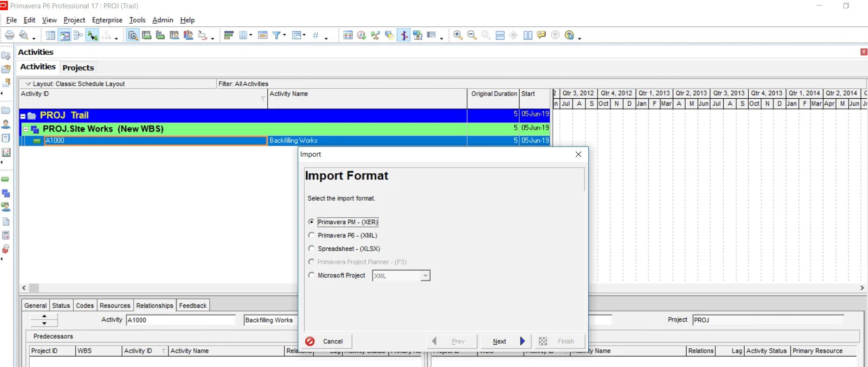
Task: Click the up/down stepper beside Activity
Action: (x=44, y=320)
